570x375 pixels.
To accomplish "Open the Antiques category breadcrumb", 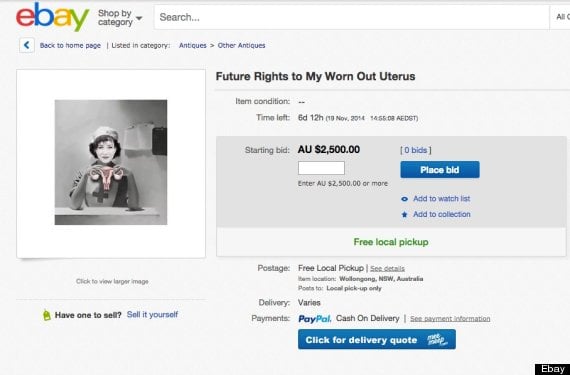I will pyautogui.click(x=193, y=45).
